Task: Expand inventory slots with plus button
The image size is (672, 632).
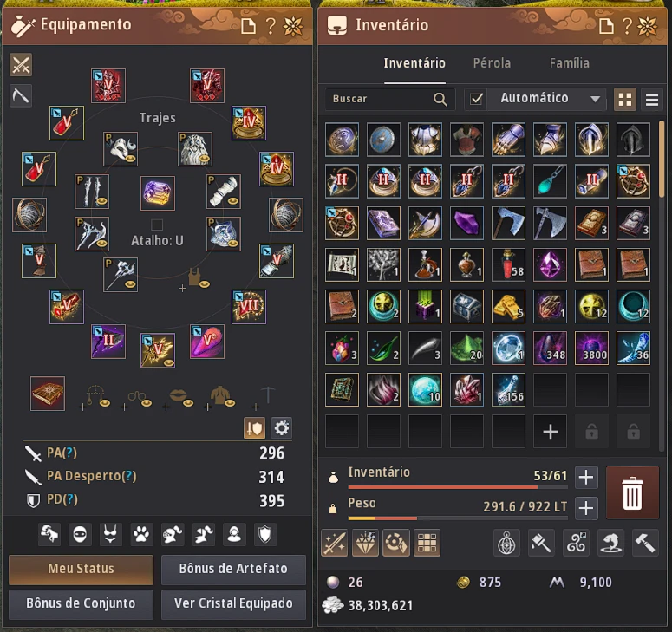Action: coord(586,477)
